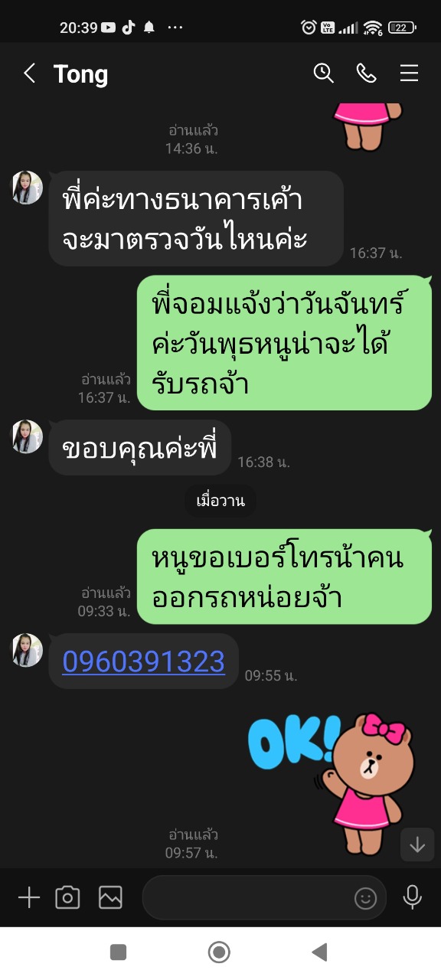Tap Android home navigation button

pyautogui.click(x=220, y=952)
